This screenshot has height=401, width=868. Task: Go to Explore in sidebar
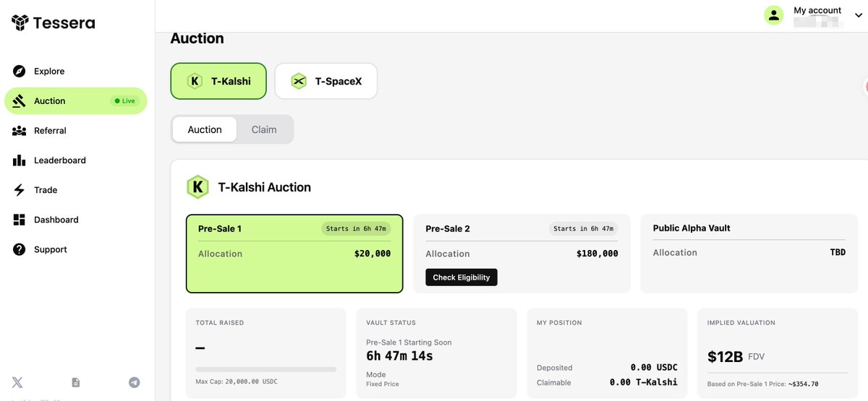pyautogui.click(x=76, y=71)
